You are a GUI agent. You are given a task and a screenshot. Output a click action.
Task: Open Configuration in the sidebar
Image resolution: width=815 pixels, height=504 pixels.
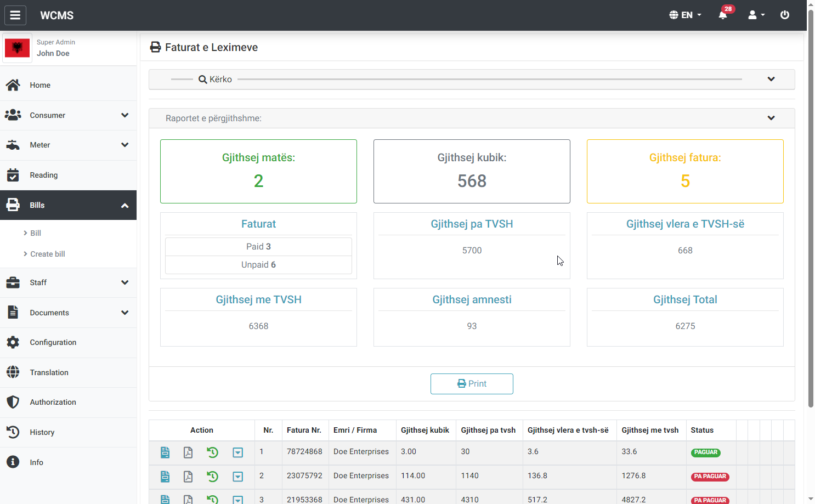point(68,342)
